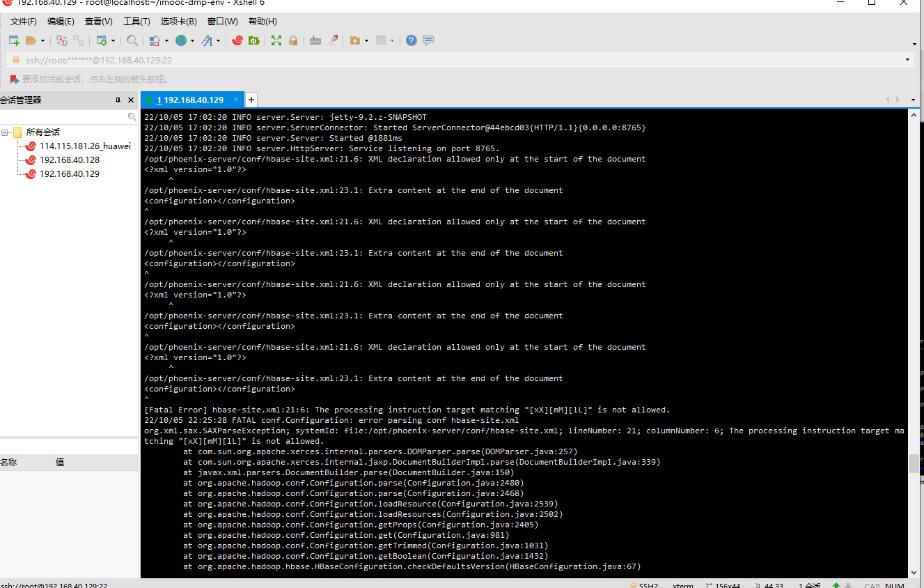Click the terminal scrollbar up arrow

coord(914,116)
